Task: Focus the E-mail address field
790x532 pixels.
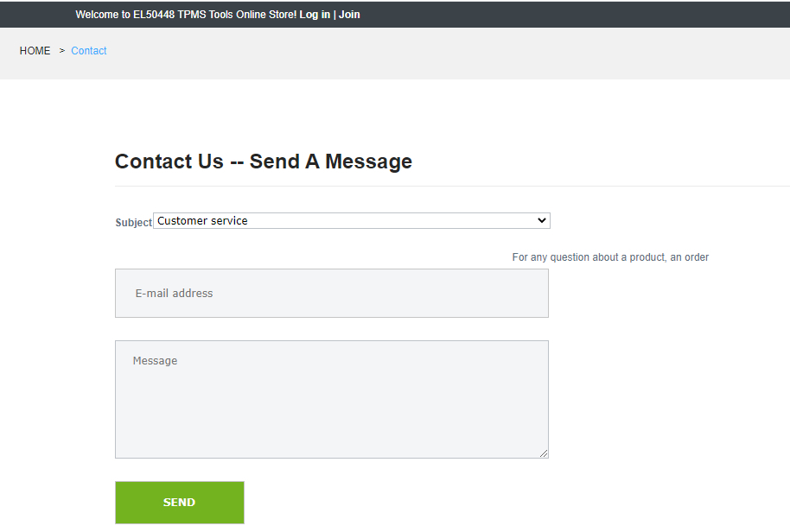Action: [x=332, y=294]
